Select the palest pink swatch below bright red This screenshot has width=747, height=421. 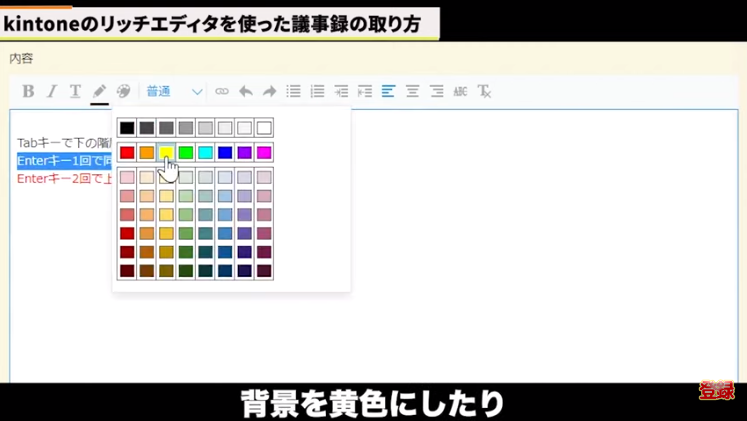(x=127, y=177)
